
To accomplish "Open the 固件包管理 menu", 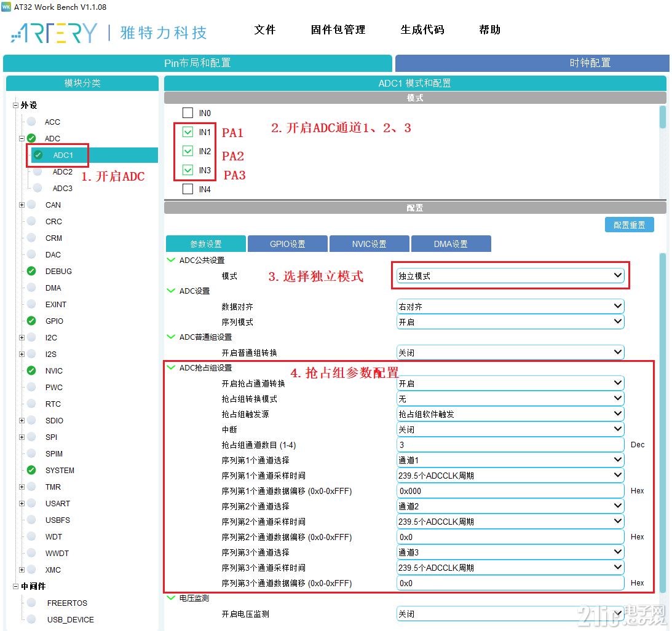I will 338,29.
